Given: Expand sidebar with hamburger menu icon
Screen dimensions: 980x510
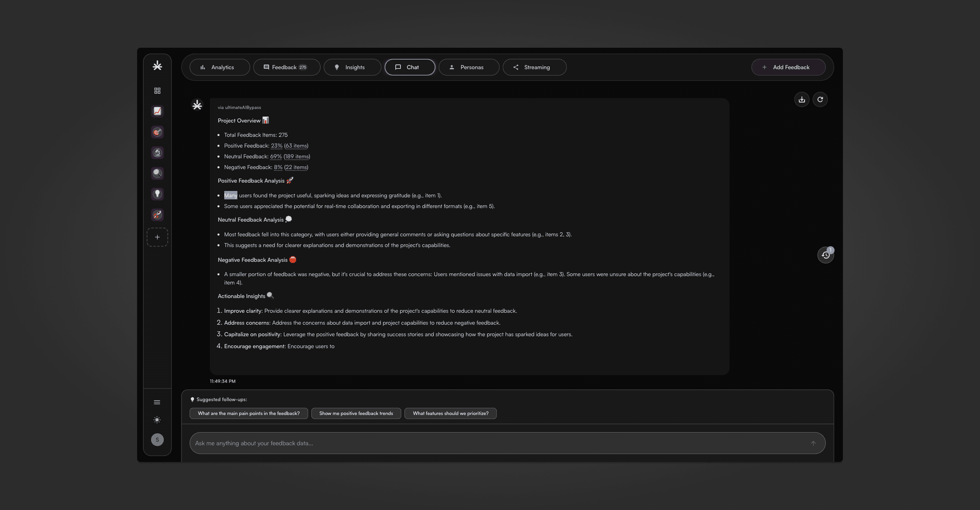Looking at the screenshot, I should click(157, 402).
